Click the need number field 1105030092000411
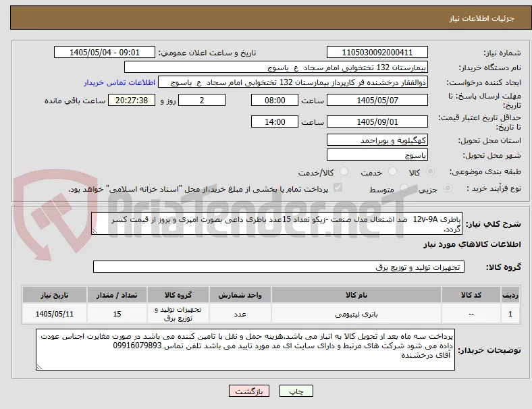 click(x=377, y=52)
